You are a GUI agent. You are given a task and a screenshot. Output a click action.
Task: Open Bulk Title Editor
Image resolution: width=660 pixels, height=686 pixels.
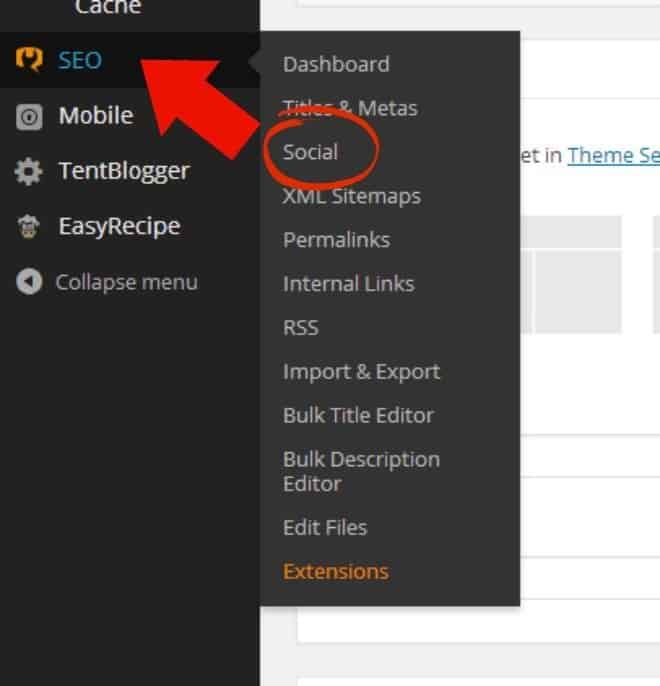(x=358, y=415)
